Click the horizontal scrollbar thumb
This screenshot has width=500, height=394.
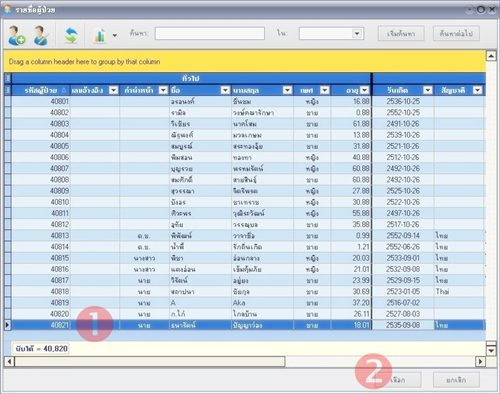click(x=150, y=361)
